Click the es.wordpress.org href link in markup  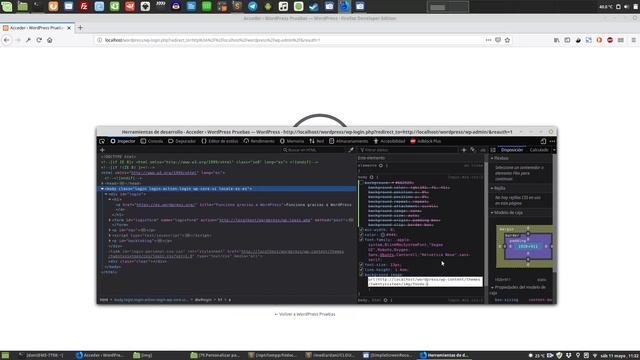pos(166,204)
